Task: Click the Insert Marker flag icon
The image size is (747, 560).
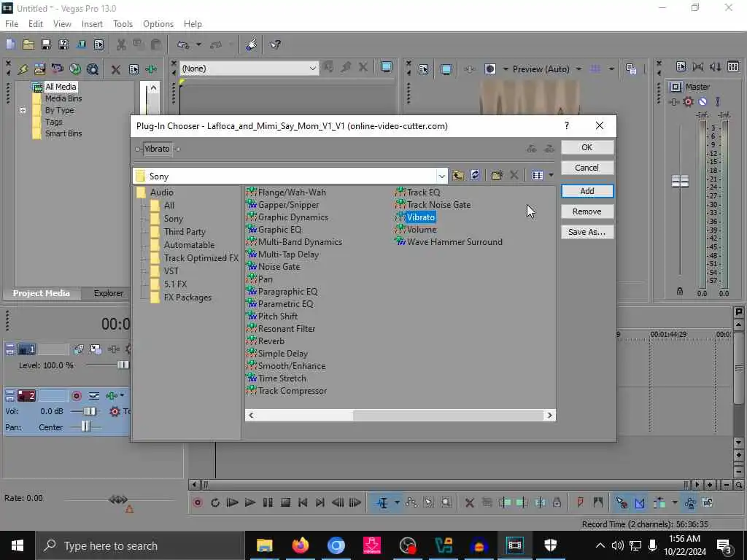Action: point(580,502)
